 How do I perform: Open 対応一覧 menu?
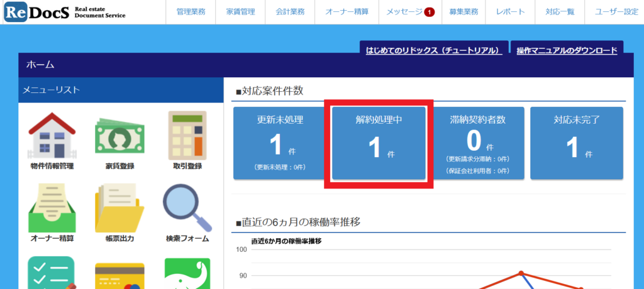560,12
